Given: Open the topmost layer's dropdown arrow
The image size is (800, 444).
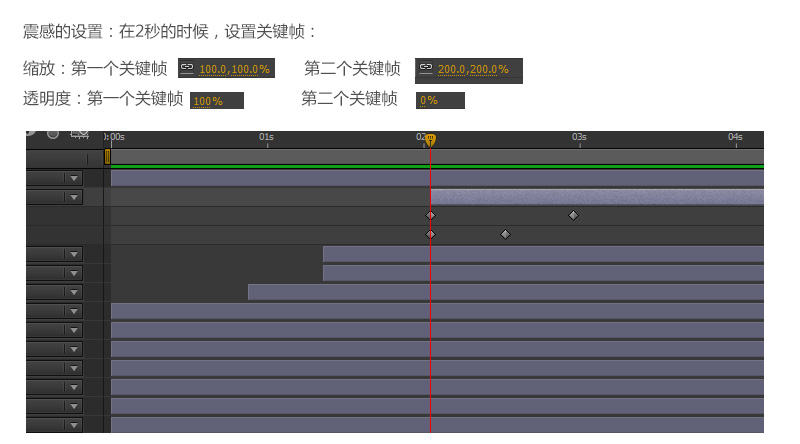Looking at the screenshot, I should click(74, 178).
